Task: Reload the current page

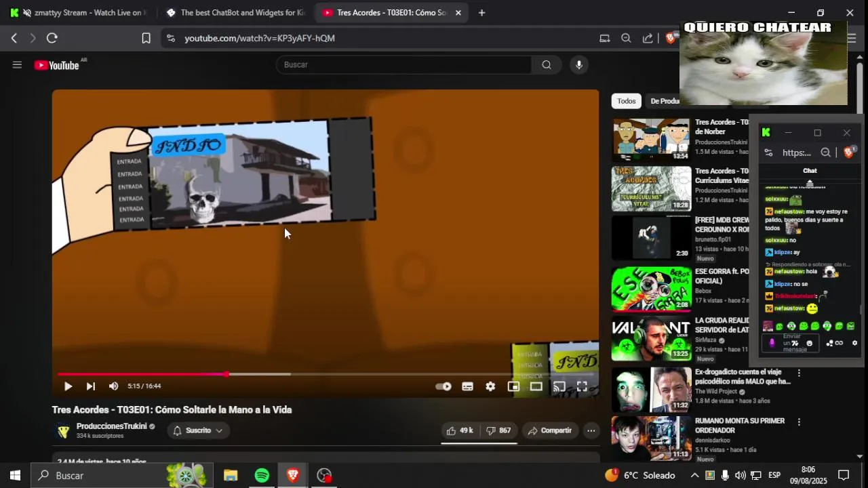Action: coord(52,39)
